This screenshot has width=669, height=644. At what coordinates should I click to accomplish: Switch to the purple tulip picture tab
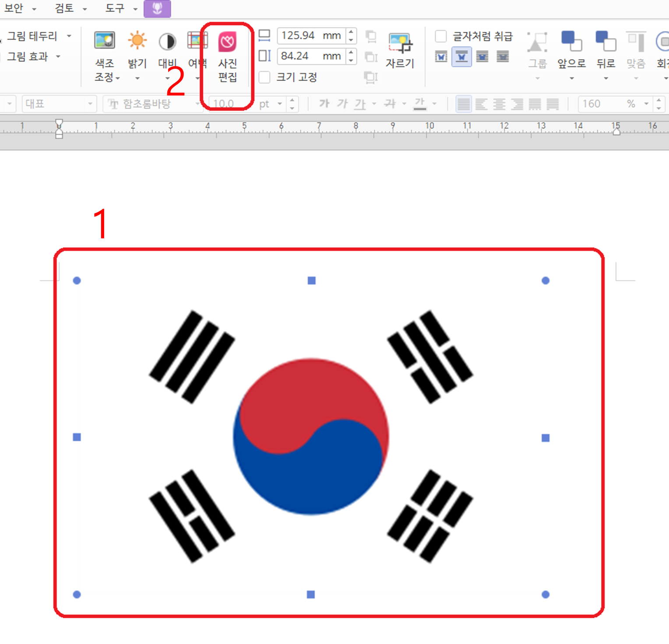pyautogui.click(x=157, y=8)
